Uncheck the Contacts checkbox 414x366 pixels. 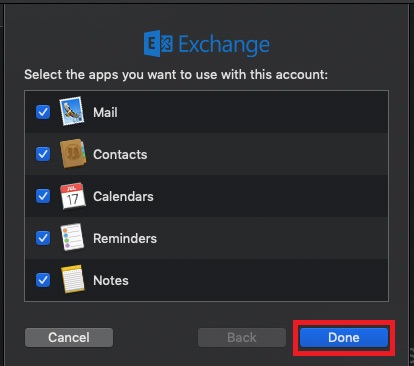coord(43,154)
